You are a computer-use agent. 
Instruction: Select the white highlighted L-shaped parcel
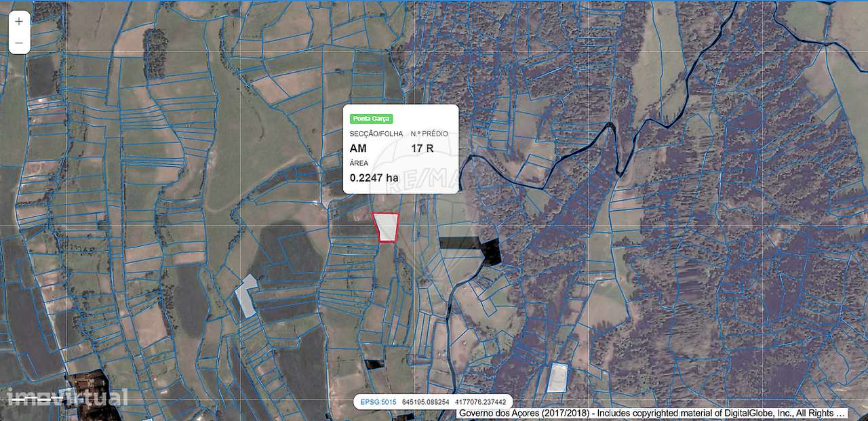[x=247, y=297]
